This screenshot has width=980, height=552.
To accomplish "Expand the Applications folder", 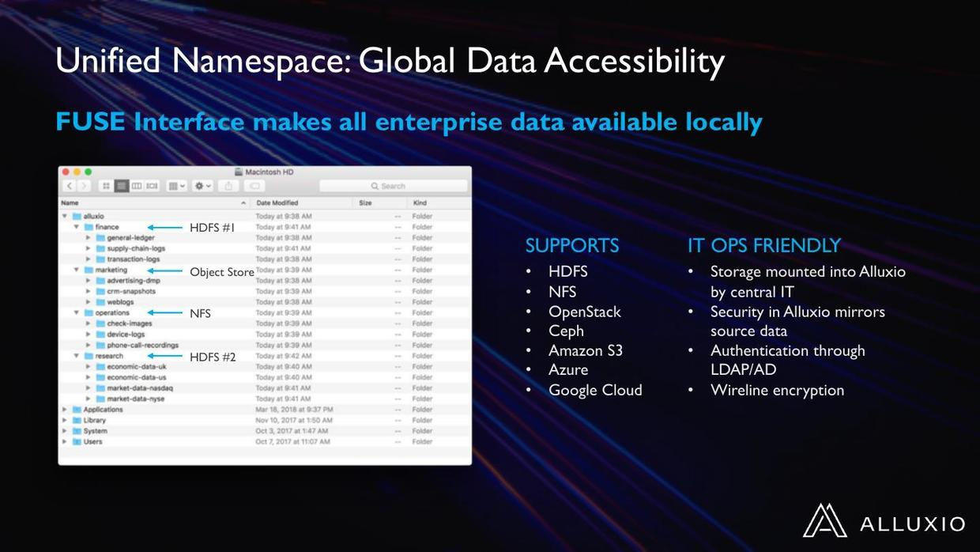I will (x=65, y=410).
